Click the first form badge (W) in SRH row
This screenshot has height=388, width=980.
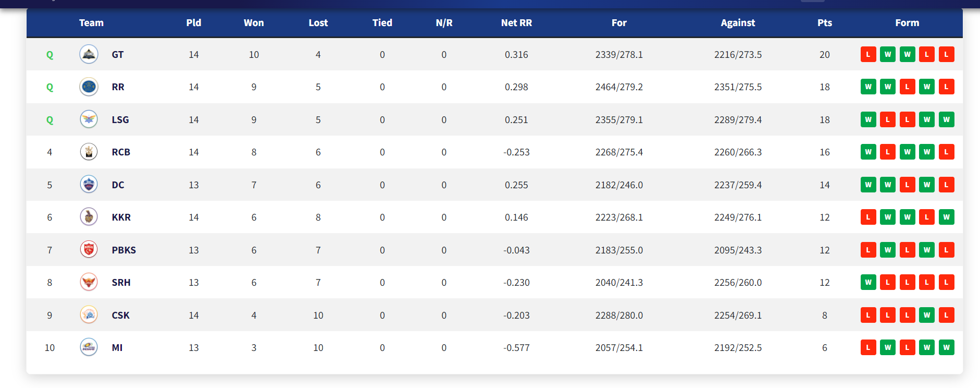(868, 282)
